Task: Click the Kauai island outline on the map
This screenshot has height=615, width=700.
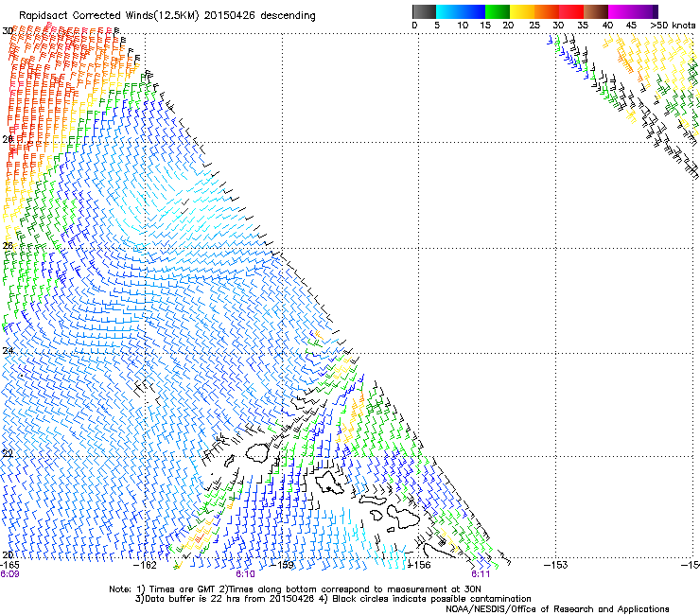Action: point(257,453)
